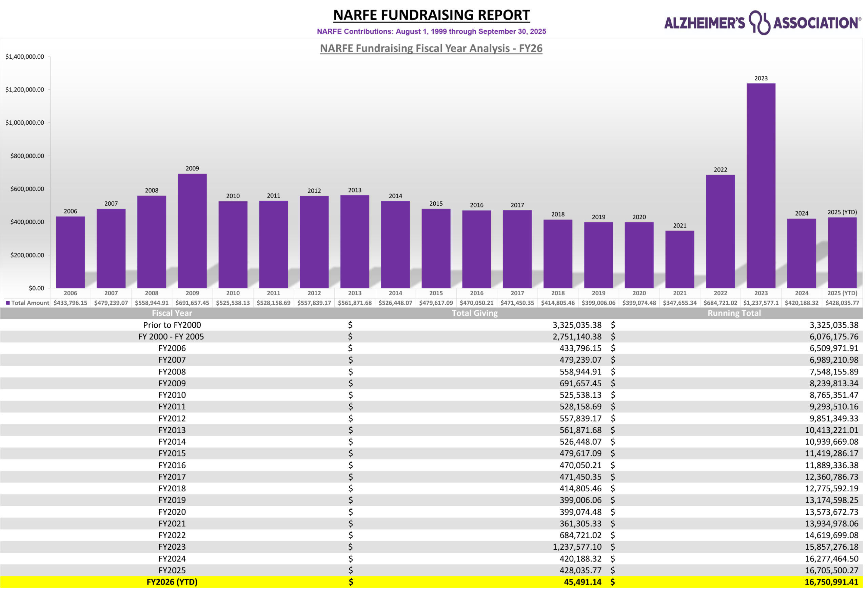Click the NARFE FUNDRAISING REPORT title
The image size is (868, 590).
pyautogui.click(x=431, y=15)
